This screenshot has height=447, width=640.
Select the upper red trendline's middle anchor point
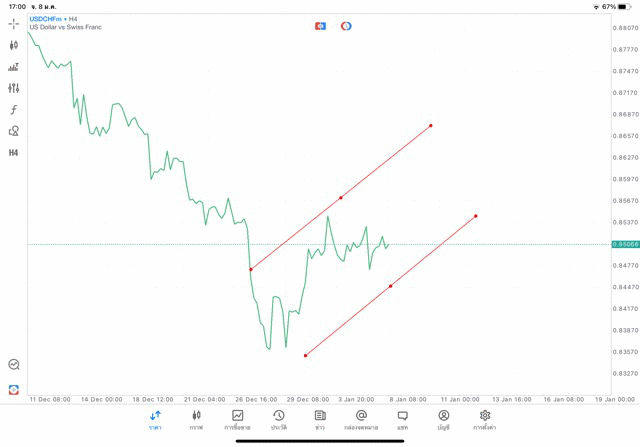coord(341,197)
